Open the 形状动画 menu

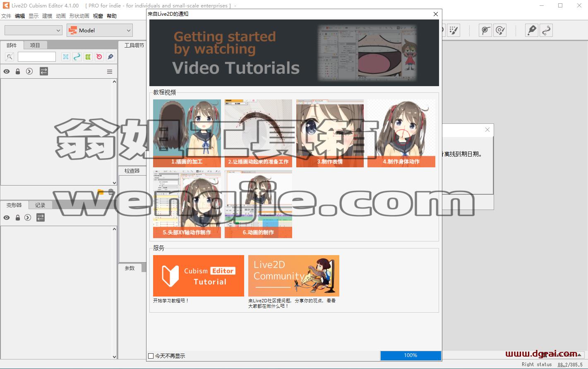point(79,16)
